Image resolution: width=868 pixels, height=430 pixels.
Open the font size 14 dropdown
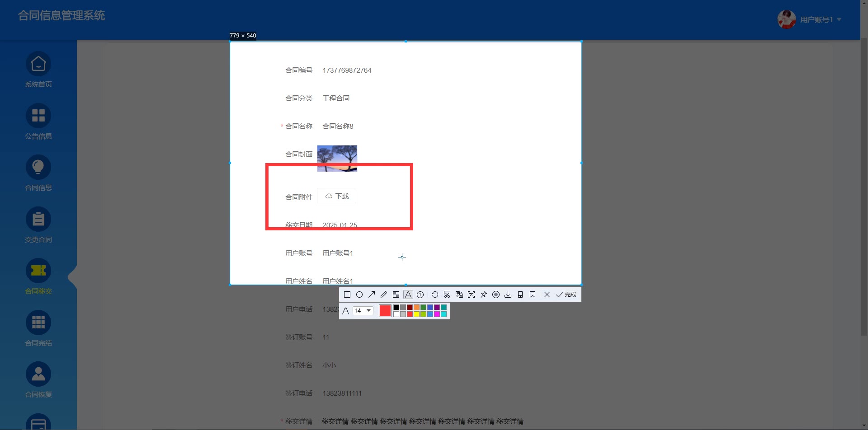pyautogui.click(x=363, y=311)
